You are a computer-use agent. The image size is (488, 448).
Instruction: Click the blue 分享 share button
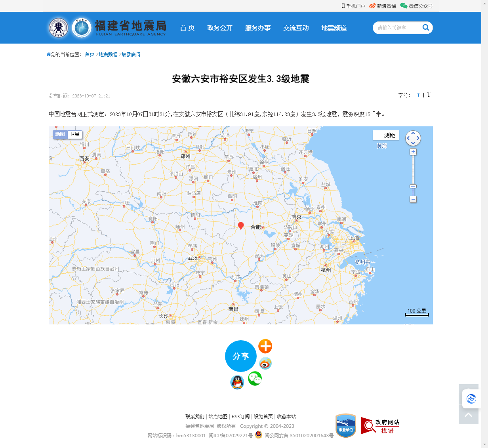click(240, 356)
